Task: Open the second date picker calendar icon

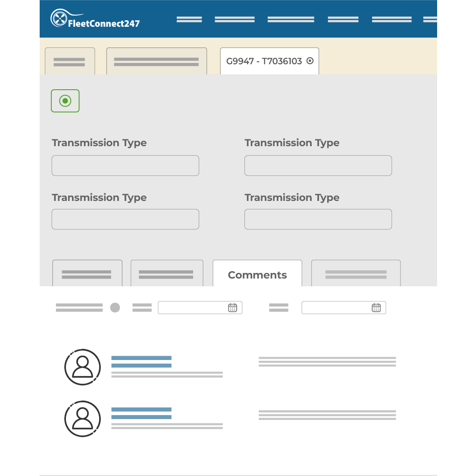Action: click(376, 307)
